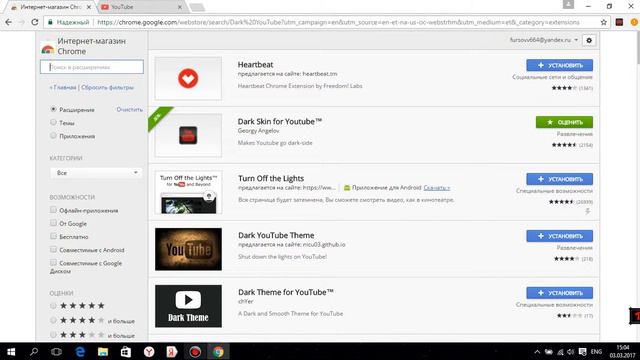Screen dimensions: 640x360
Task: Install the Heartbeat extension
Action: pos(560,65)
